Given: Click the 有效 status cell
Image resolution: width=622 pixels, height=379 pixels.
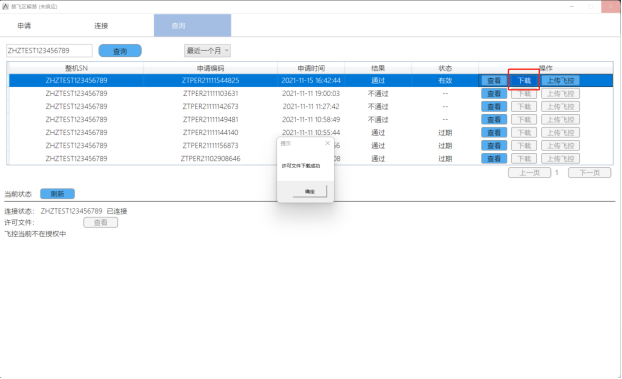Looking at the screenshot, I should pos(445,81).
